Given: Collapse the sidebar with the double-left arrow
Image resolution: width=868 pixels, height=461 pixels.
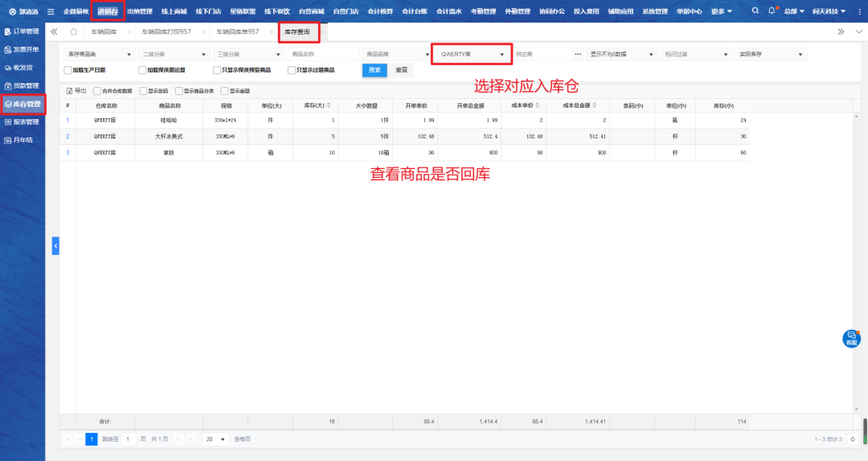Looking at the screenshot, I should pyautogui.click(x=54, y=31).
